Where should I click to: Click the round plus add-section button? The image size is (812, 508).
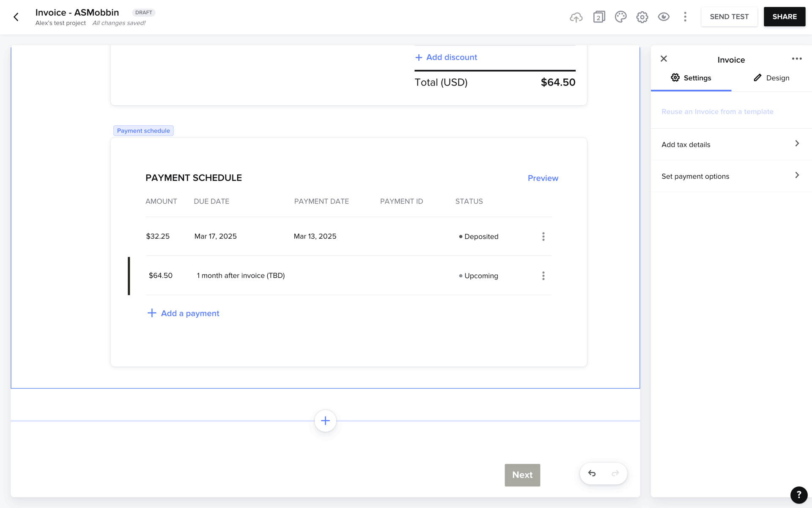click(325, 421)
